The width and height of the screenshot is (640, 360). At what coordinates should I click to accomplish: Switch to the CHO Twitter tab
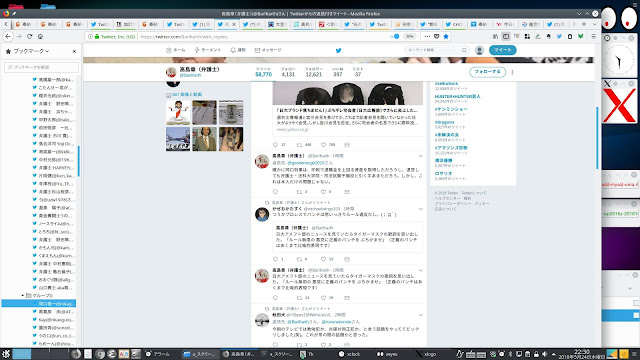(x=454, y=24)
